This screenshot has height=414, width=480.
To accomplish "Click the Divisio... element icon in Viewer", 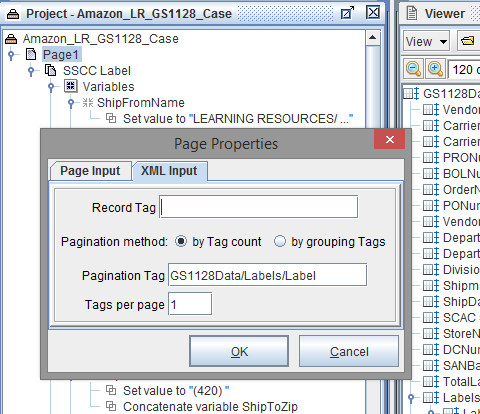I will (x=431, y=269).
